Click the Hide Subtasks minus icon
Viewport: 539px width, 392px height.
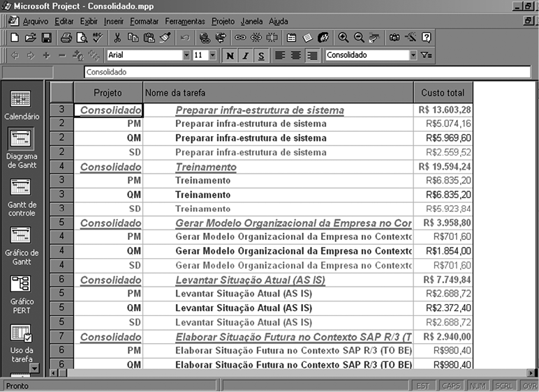pos(62,55)
